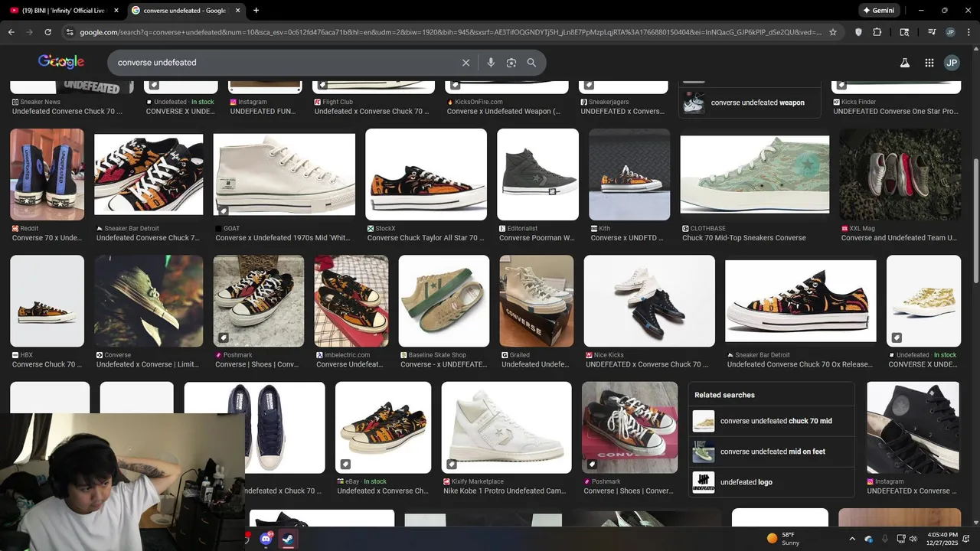Click Kicks Finder UNDEFEATED Converse One Star link
Viewport: 980px width, 551px height.
[896, 111]
